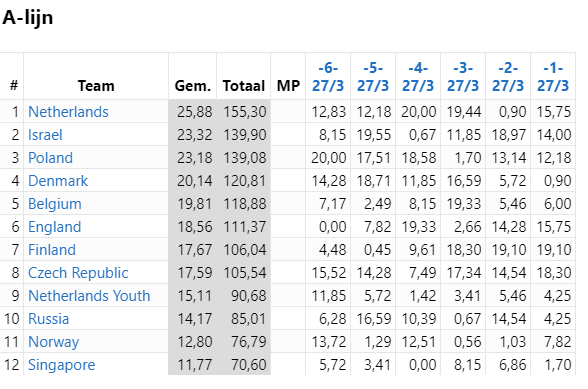Open the Czech Republic team link
The height and width of the screenshot is (389, 588).
pos(78,273)
